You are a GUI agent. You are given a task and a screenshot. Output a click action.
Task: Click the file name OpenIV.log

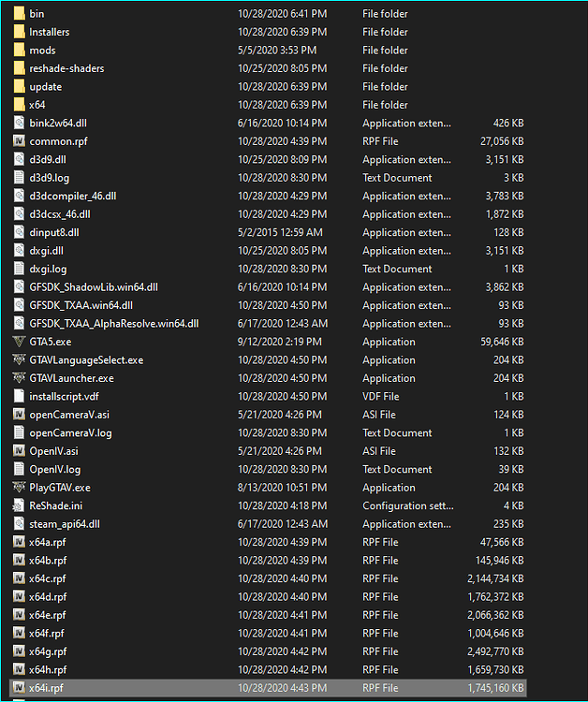(55, 469)
